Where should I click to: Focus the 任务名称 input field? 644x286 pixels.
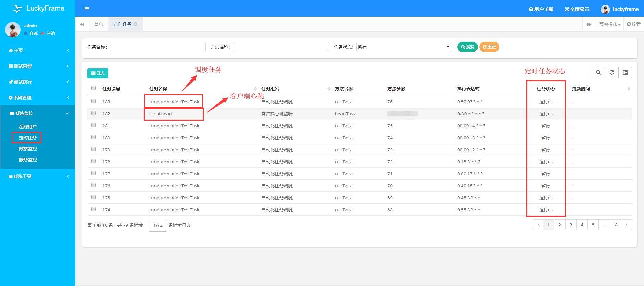pyautogui.click(x=157, y=47)
